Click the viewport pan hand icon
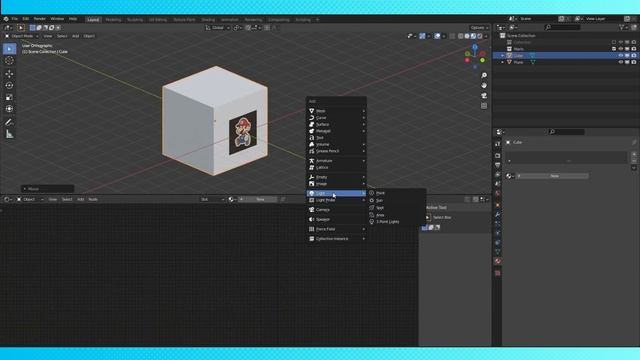The height and width of the screenshot is (360, 640). (484, 86)
